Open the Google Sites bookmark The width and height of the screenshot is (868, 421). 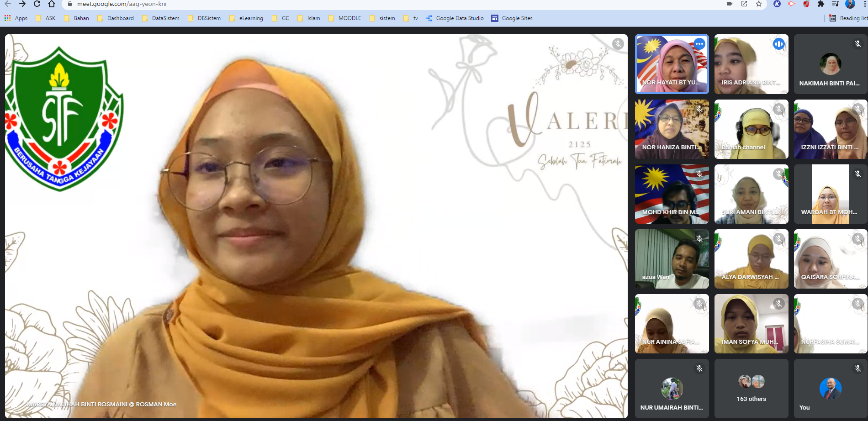[x=512, y=18]
